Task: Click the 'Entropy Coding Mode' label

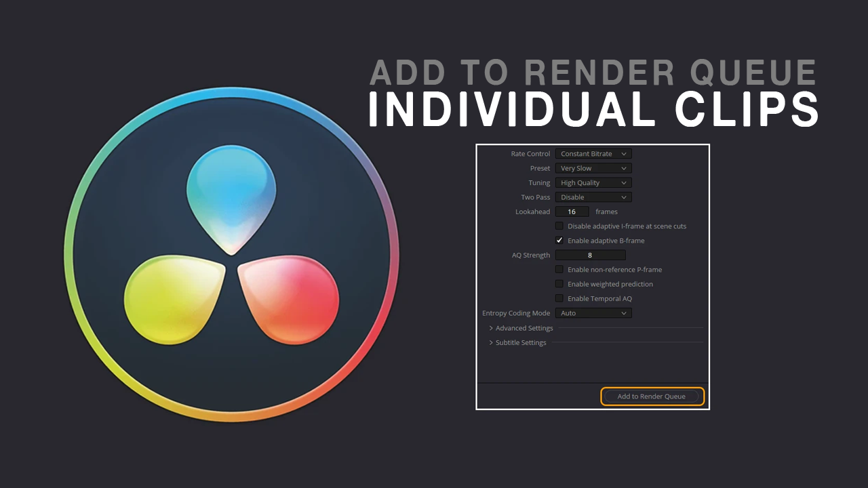Action: [x=516, y=313]
